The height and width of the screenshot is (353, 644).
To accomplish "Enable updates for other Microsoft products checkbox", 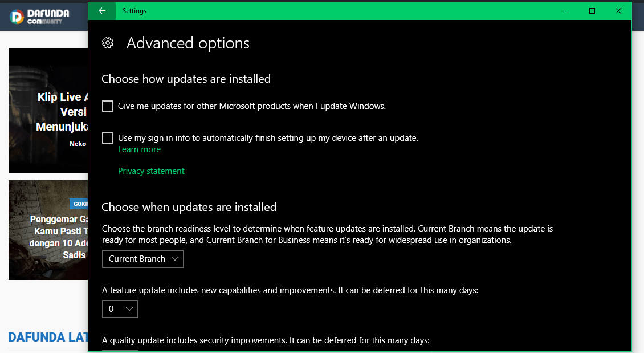I will coord(108,106).
